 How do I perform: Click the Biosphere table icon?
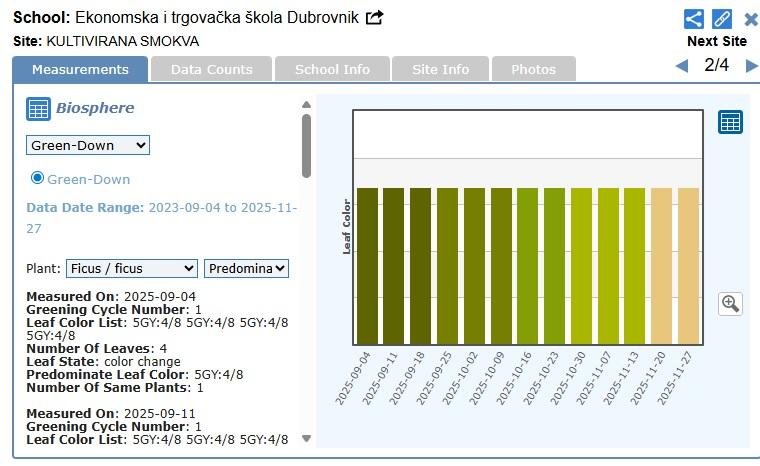[38, 109]
